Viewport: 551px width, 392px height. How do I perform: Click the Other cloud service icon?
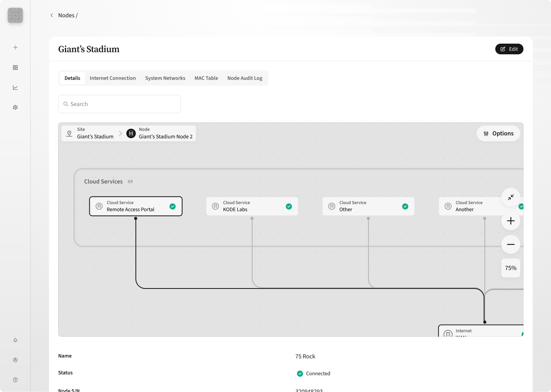332,206
